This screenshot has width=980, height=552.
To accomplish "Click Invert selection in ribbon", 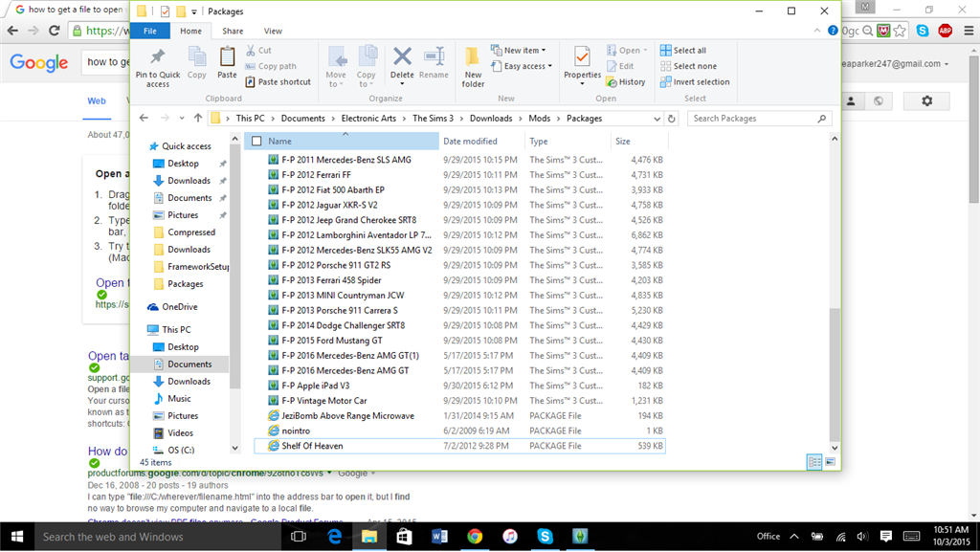I will tap(695, 82).
